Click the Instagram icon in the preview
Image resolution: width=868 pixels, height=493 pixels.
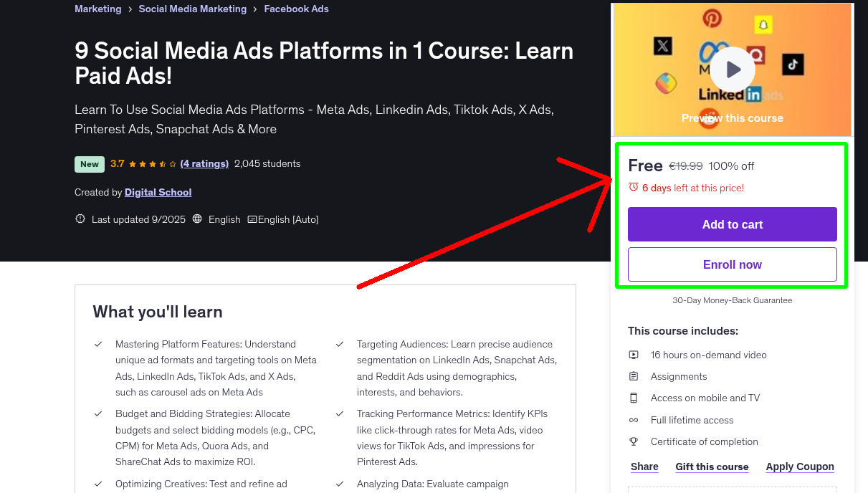pyautogui.click(x=666, y=83)
